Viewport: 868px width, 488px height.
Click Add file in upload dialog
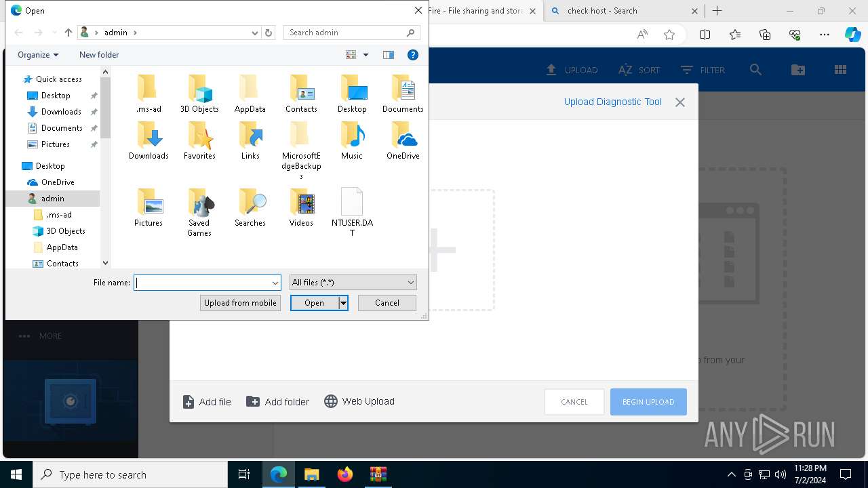tap(207, 402)
